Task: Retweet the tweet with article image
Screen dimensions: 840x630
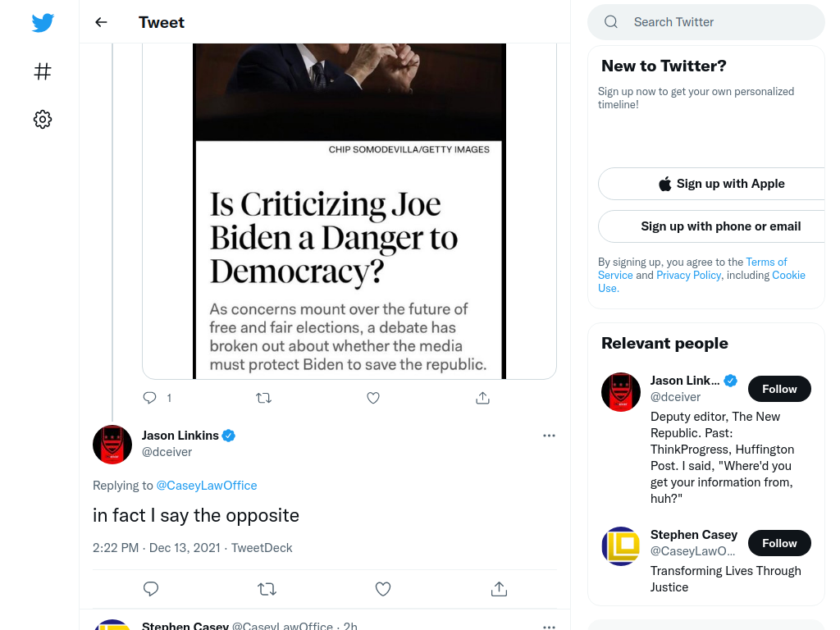Action: pos(263,398)
